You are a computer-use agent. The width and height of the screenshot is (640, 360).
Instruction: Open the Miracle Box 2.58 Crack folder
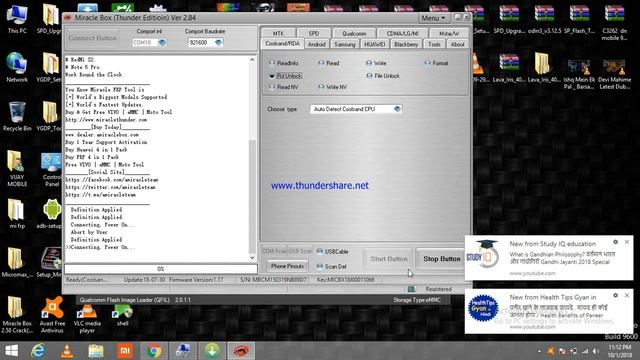point(17,314)
